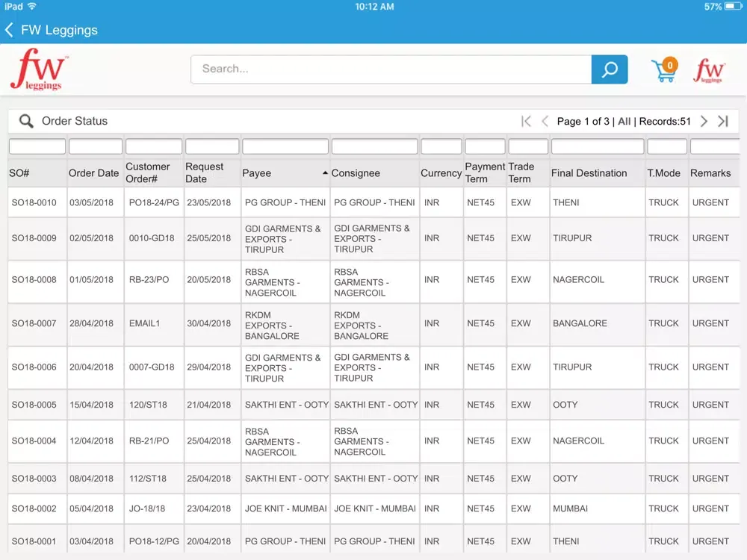Sort by Payment Term column header
This screenshot has width=747, height=560.
485,173
